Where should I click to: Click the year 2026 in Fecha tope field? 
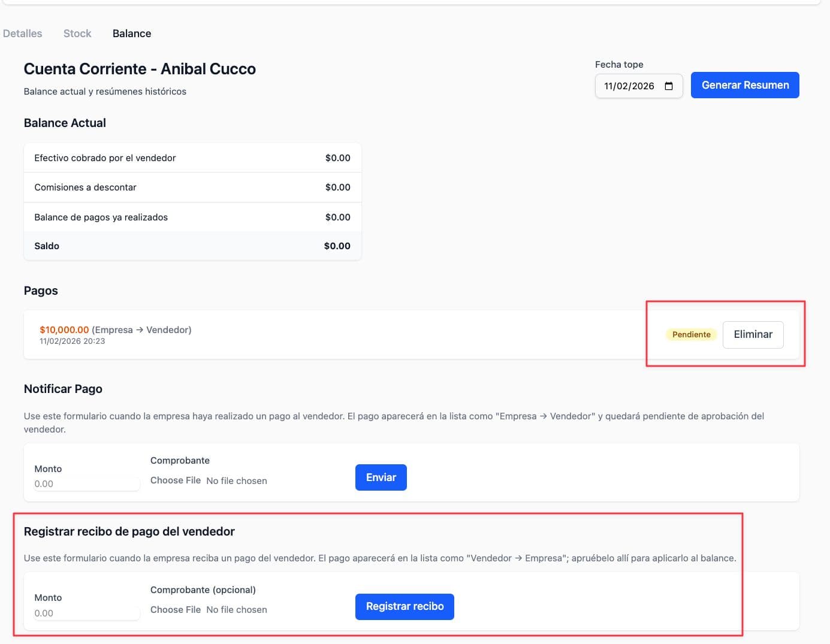click(643, 86)
